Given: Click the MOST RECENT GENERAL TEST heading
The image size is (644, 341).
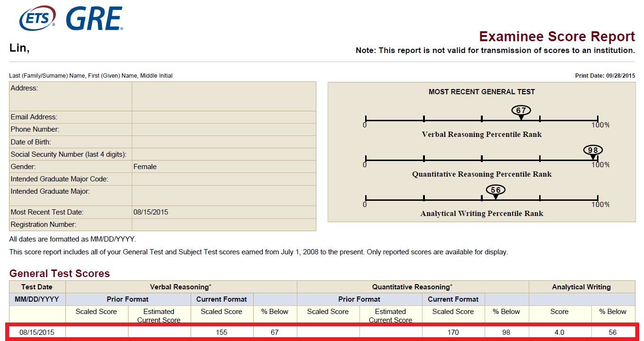Looking at the screenshot, I should pyautogui.click(x=482, y=92).
